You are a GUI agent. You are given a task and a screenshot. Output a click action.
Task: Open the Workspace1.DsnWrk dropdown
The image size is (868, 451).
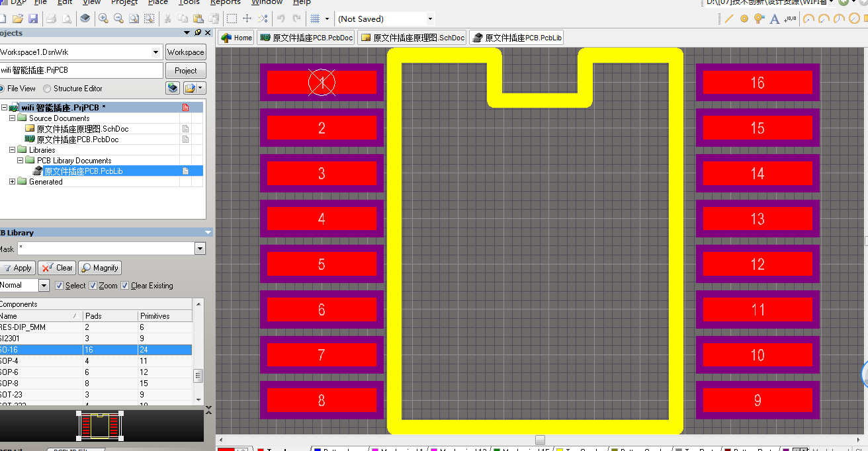[156, 52]
